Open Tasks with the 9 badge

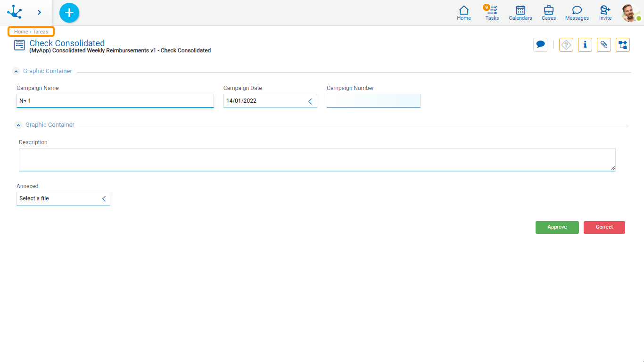coord(492,13)
